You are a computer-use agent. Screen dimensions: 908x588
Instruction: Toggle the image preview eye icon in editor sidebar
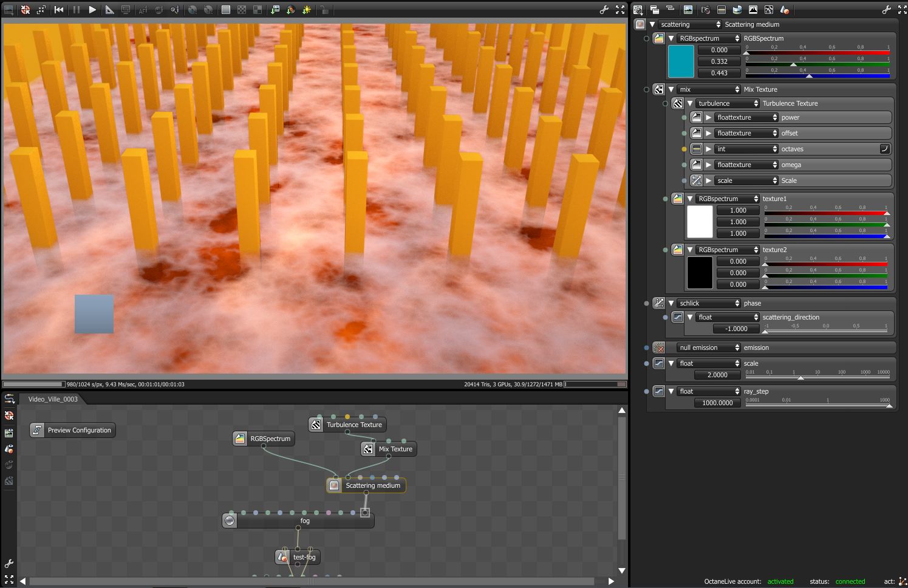(x=9, y=432)
